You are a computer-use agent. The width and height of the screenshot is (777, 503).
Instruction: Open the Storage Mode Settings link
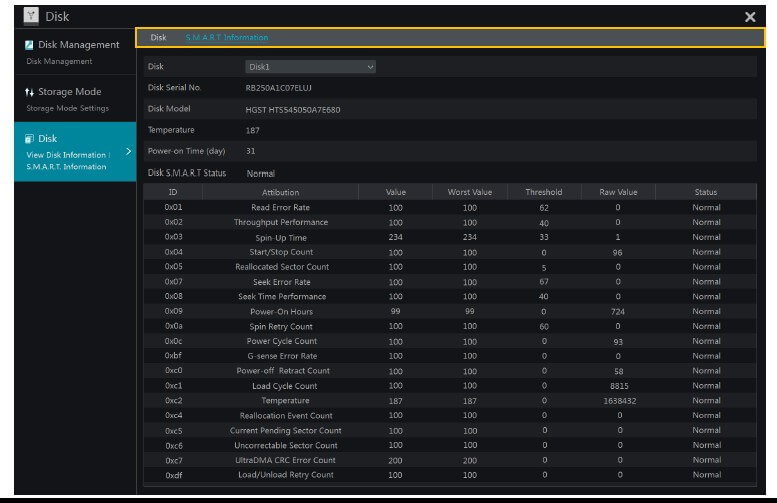click(x=67, y=108)
